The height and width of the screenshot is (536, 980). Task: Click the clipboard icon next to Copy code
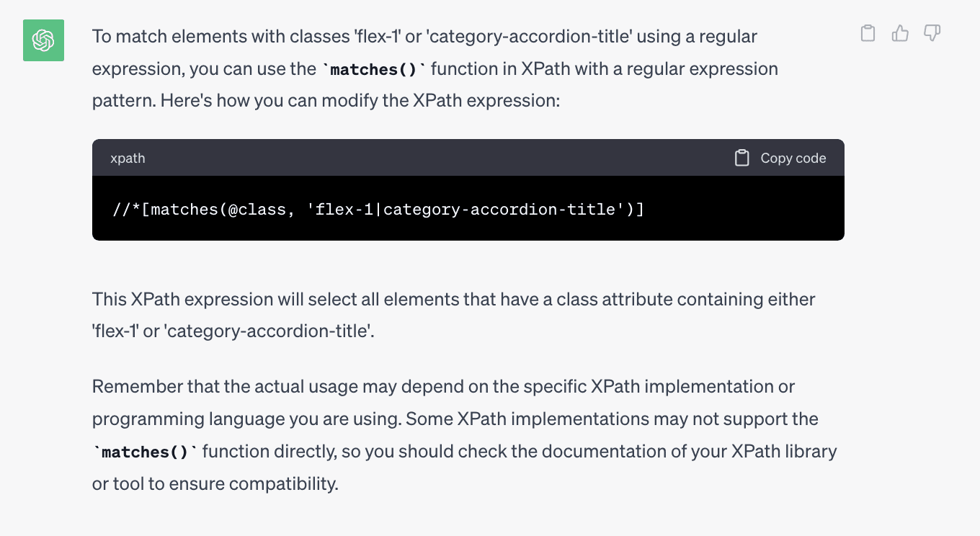point(742,157)
